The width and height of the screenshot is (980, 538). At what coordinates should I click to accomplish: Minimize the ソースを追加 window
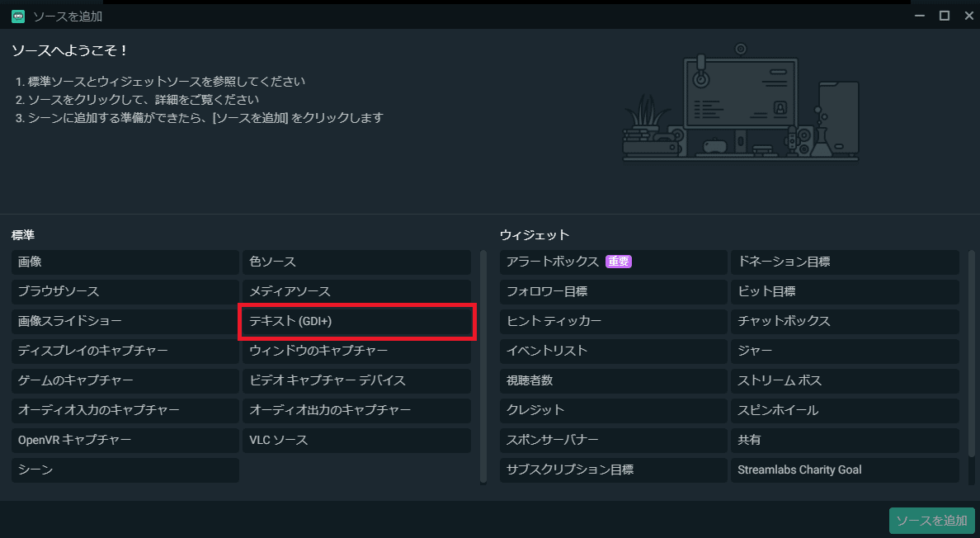[920, 16]
